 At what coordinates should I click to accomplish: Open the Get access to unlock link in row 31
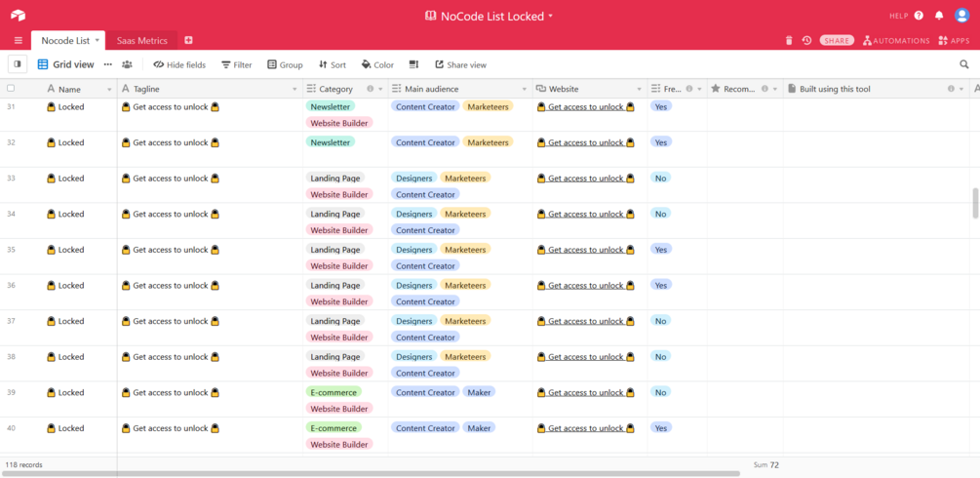(586, 107)
